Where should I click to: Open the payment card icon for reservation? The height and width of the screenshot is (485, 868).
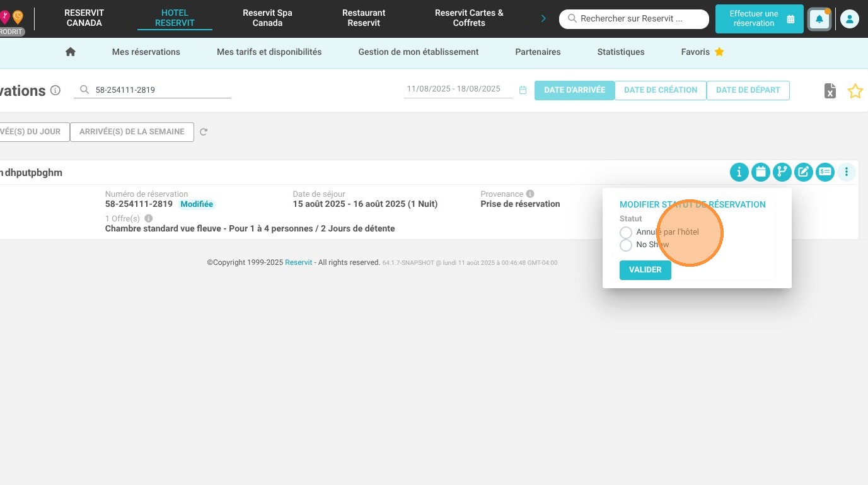click(x=825, y=172)
